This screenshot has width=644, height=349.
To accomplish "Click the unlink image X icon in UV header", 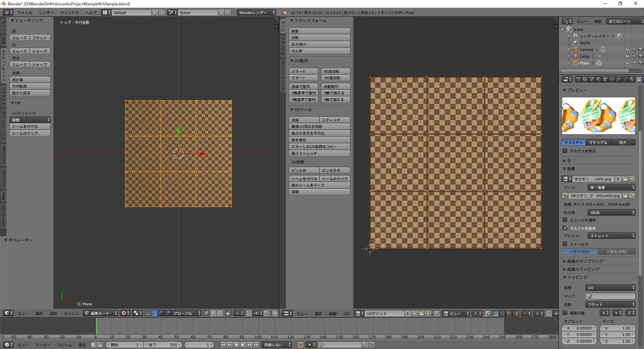I will [428, 313].
